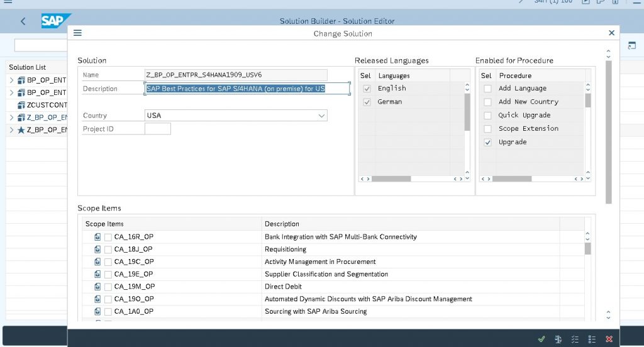The height and width of the screenshot is (347, 644).
Task: Click the dialog's main vertical scrollbar
Action: pyautogui.click(x=608, y=132)
